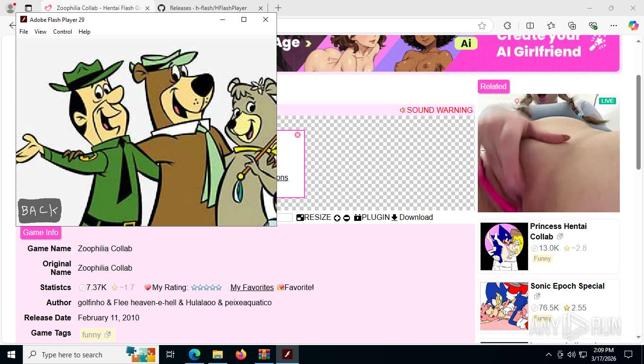
Task: Click the funny game tag
Action: click(97, 335)
